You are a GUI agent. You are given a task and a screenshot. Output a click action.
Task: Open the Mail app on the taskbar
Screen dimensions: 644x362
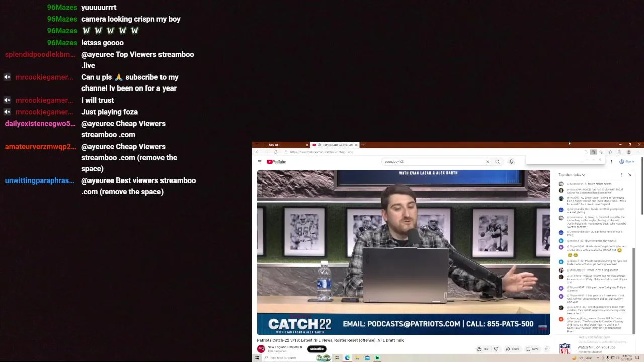367,358
